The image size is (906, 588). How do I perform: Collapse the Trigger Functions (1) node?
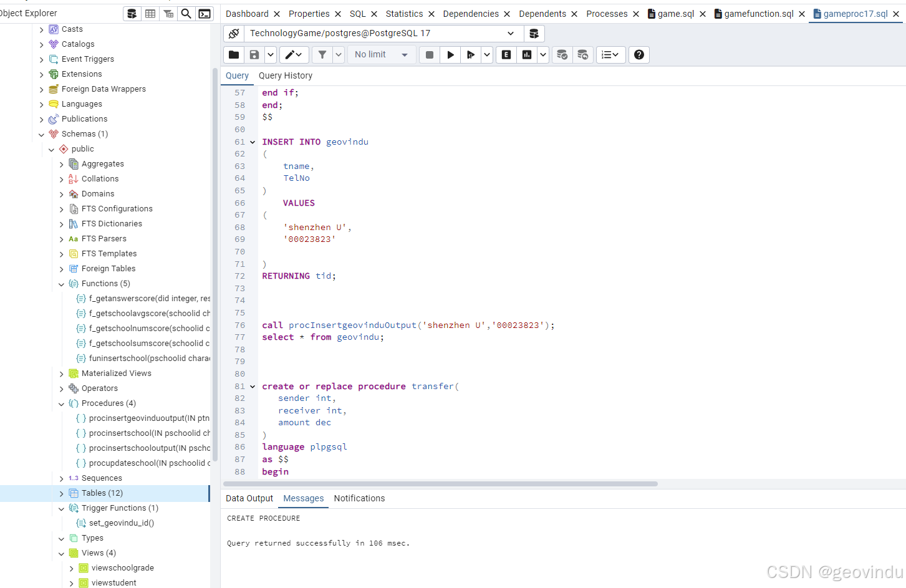62,508
